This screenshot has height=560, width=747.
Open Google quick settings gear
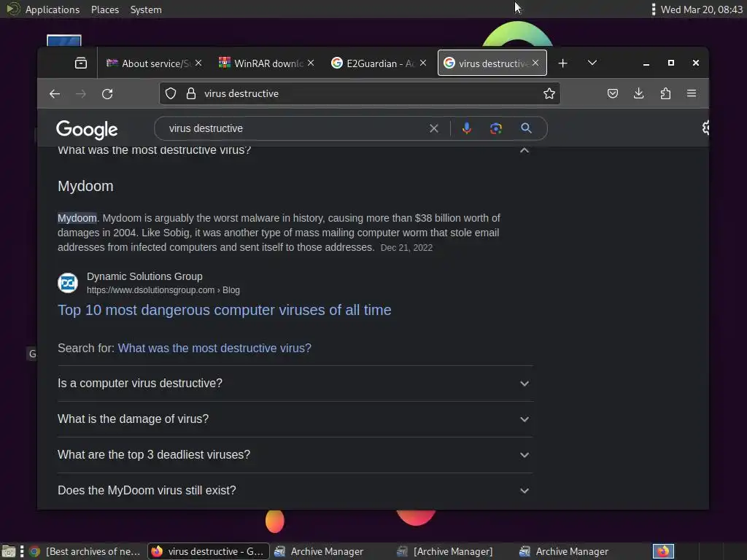705,128
